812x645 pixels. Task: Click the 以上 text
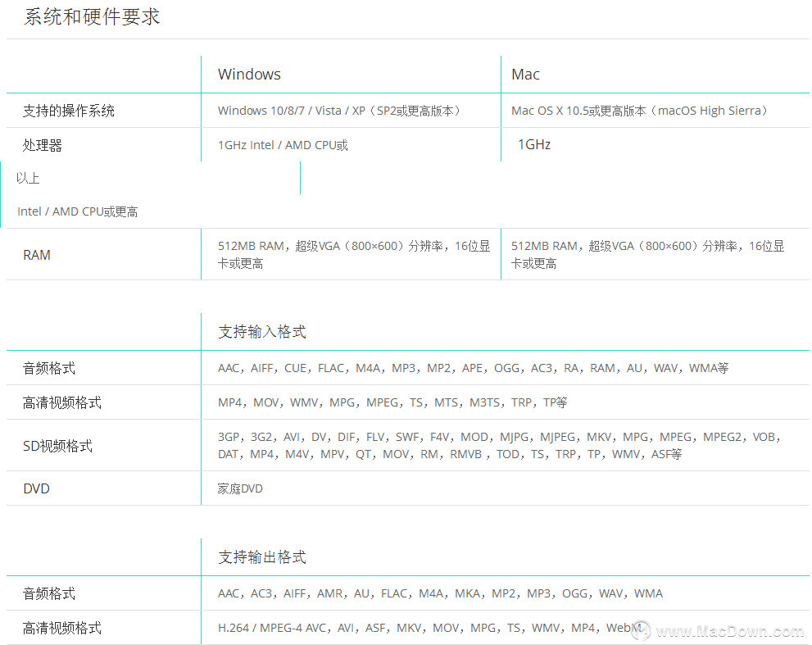(x=28, y=178)
